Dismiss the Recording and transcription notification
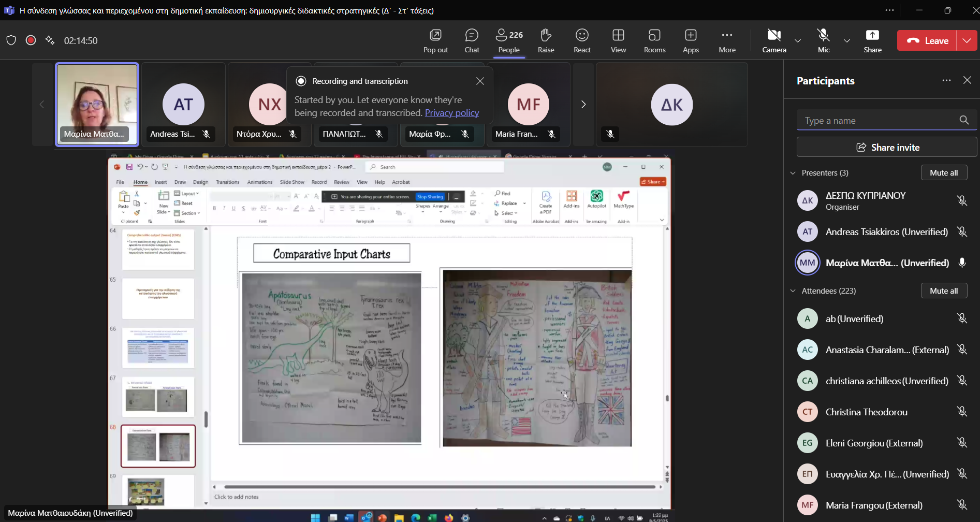The image size is (980, 522). point(480,81)
